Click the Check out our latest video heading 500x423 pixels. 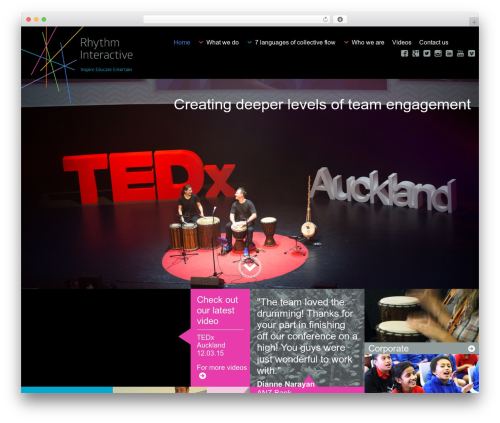[x=217, y=310]
